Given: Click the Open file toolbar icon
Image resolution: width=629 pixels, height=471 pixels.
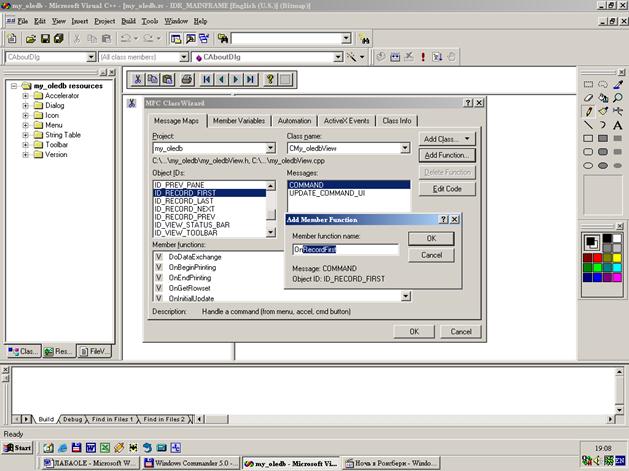Looking at the screenshot, I should 30,39.
